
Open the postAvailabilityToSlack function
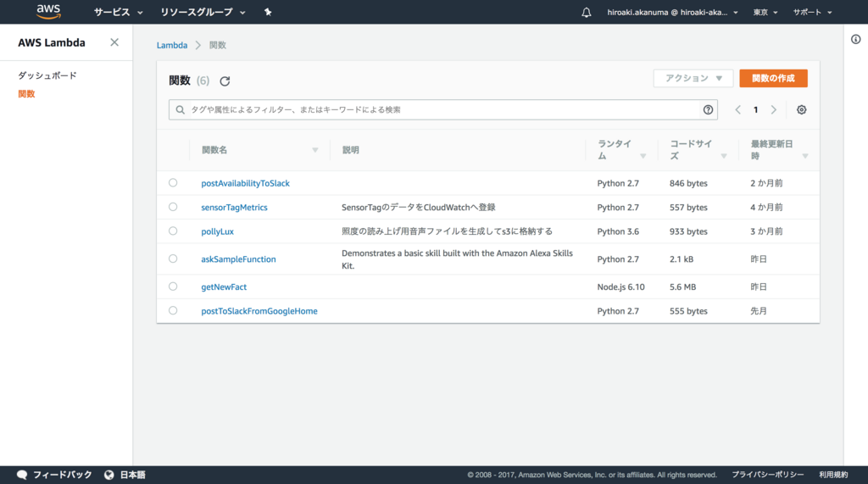245,183
